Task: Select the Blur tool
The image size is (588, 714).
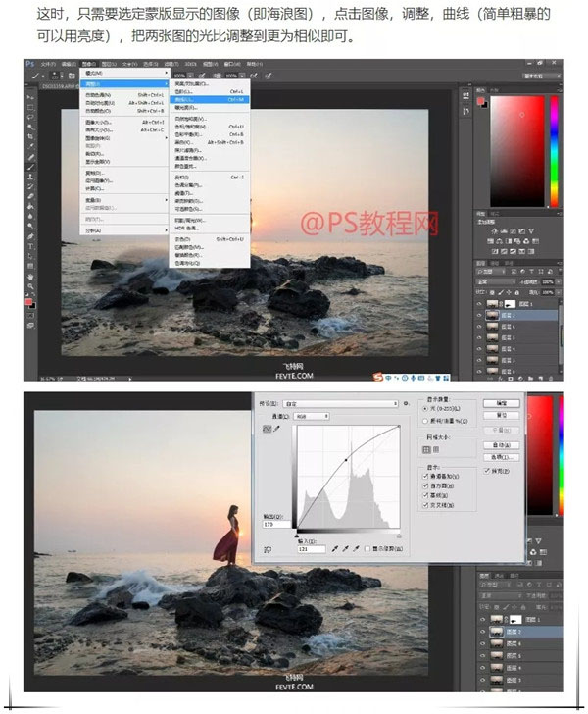Action: (30, 216)
